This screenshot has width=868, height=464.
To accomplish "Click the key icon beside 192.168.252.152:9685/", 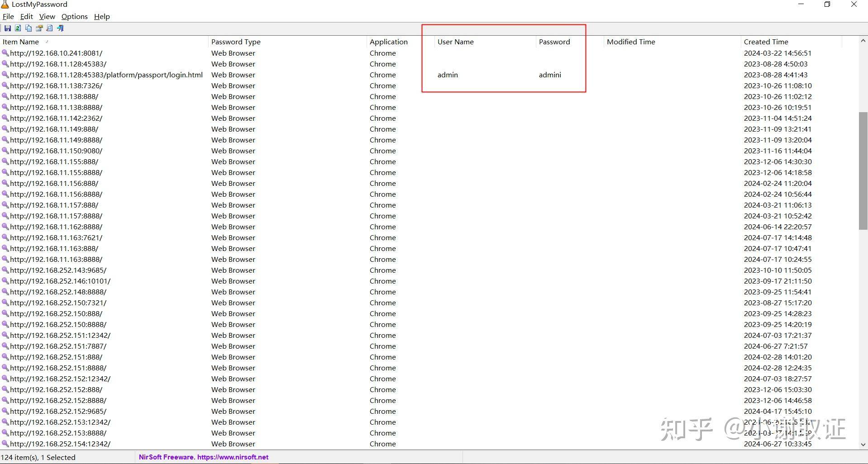I will point(5,411).
